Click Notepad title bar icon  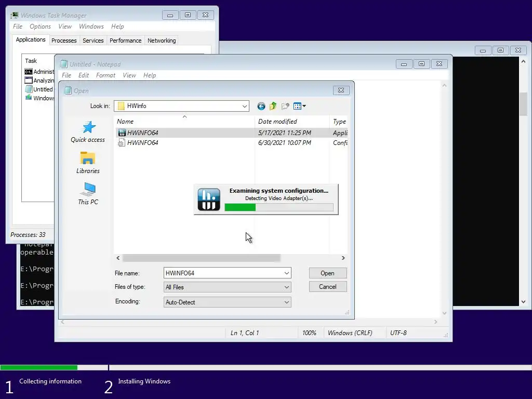tap(63, 64)
